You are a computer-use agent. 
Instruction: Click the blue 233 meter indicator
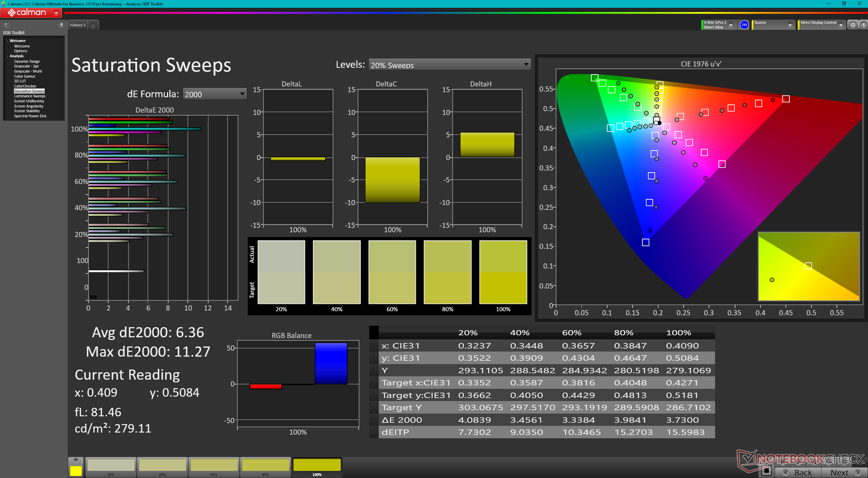tap(744, 25)
